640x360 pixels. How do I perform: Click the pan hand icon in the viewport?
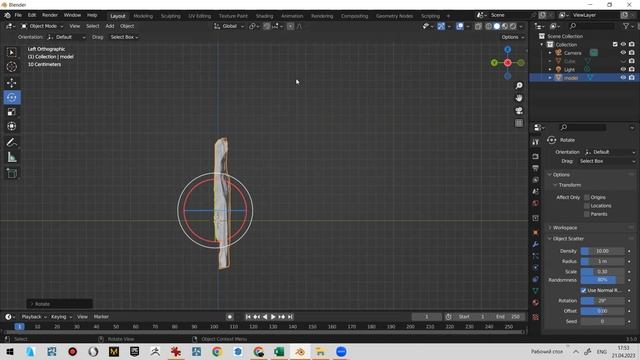(519, 98)
